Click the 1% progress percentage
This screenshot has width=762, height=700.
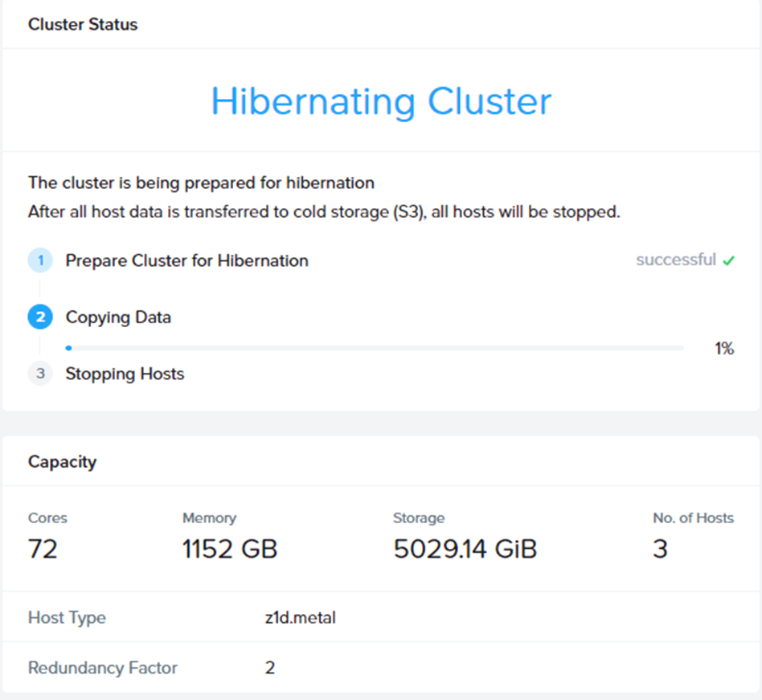click(723, 348)
